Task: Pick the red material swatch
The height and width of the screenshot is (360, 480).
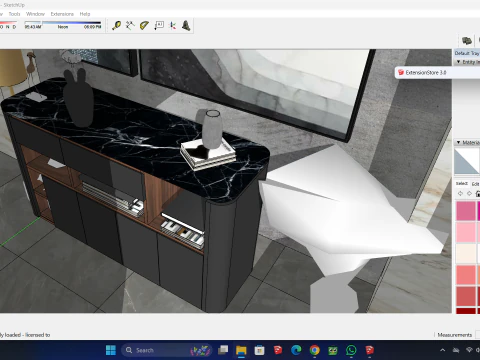Action: [x=466, y=296]
